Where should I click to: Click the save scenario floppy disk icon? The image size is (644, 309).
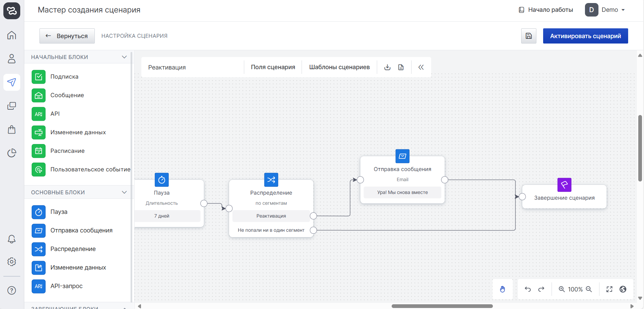click(x=529, y=36)
